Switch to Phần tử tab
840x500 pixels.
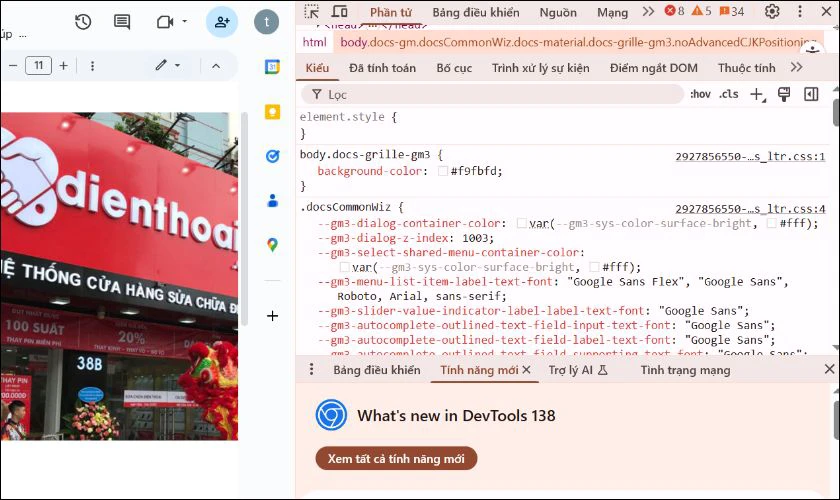point(391,12)
